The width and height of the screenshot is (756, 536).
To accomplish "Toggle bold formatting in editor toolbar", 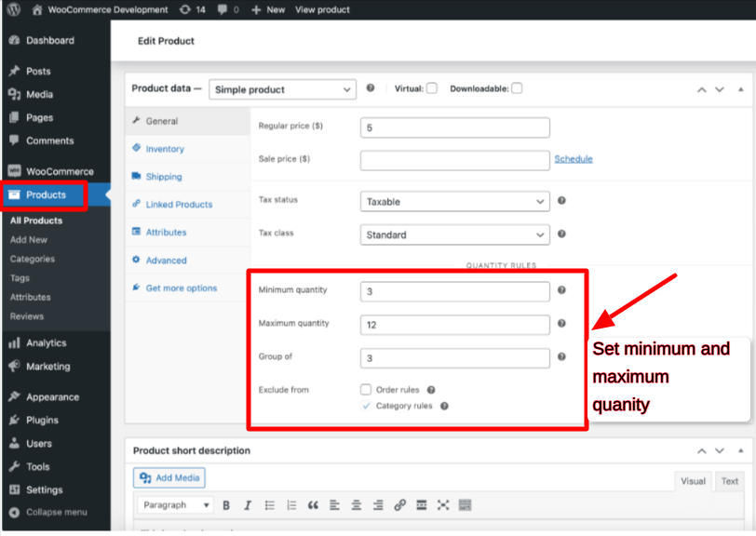I will (x=226, y=505).
